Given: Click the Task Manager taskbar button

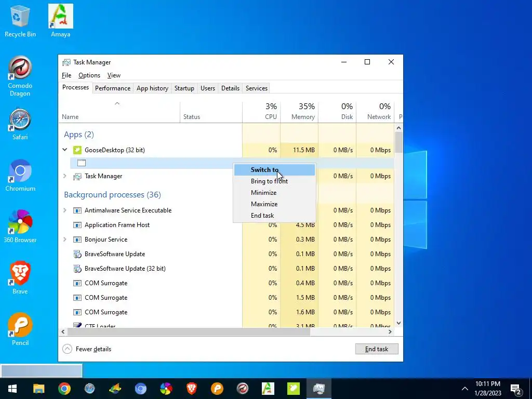Looking at the screenshot, I should coord(318,389).
